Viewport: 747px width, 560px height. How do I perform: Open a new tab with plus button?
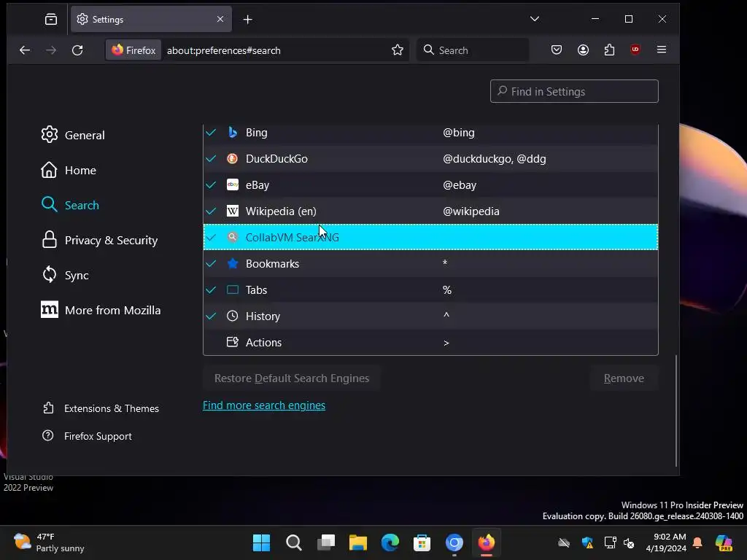point(248,20)
